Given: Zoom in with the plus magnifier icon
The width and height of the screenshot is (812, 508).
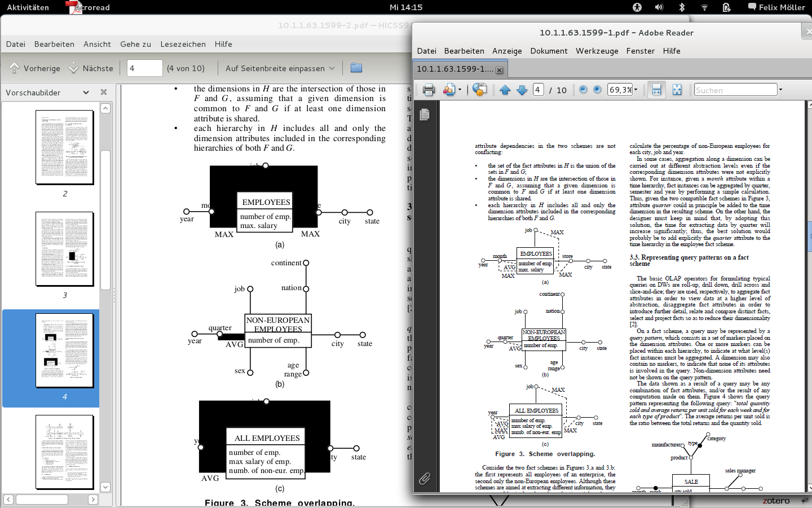Looking at the screenshot, I should point(598,90).
